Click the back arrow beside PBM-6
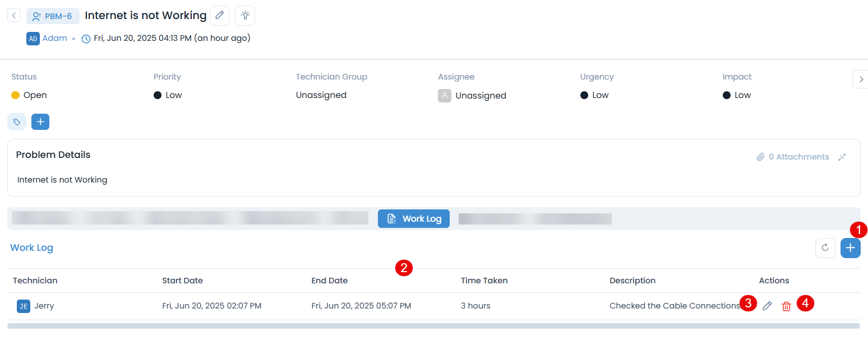 (x=14, y=16)
